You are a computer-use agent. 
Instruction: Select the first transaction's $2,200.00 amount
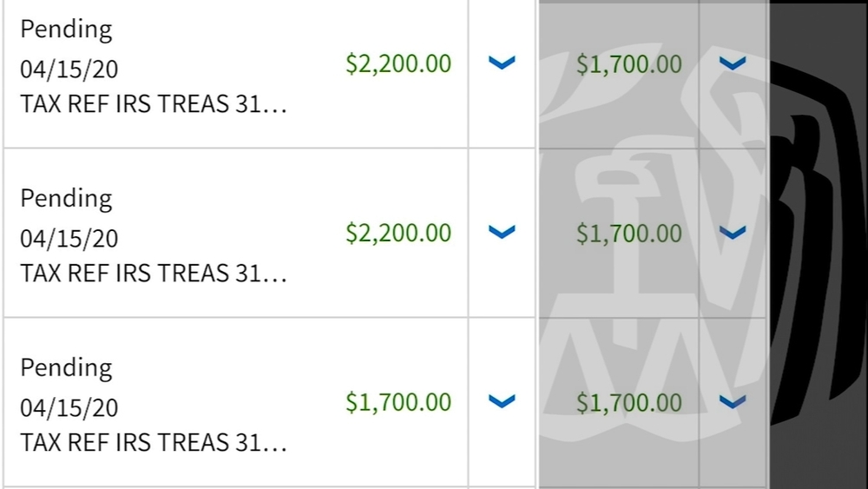pos(398,63)
